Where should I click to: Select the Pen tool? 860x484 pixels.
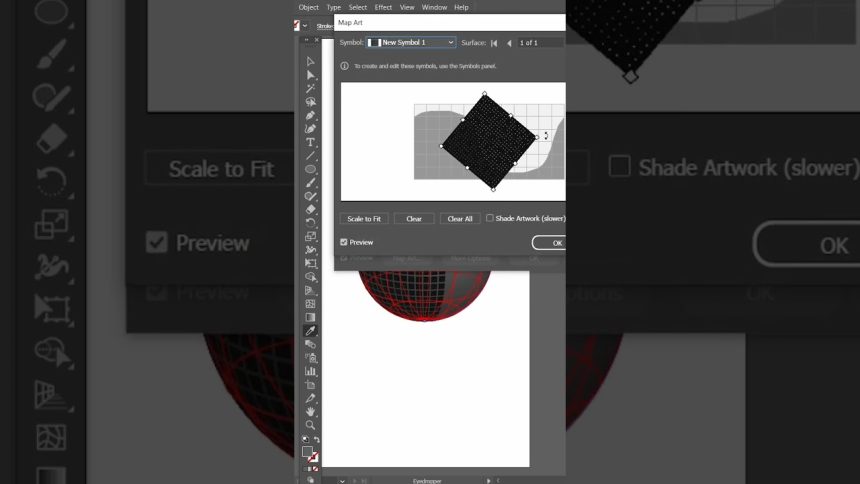(x=310, y=115)
